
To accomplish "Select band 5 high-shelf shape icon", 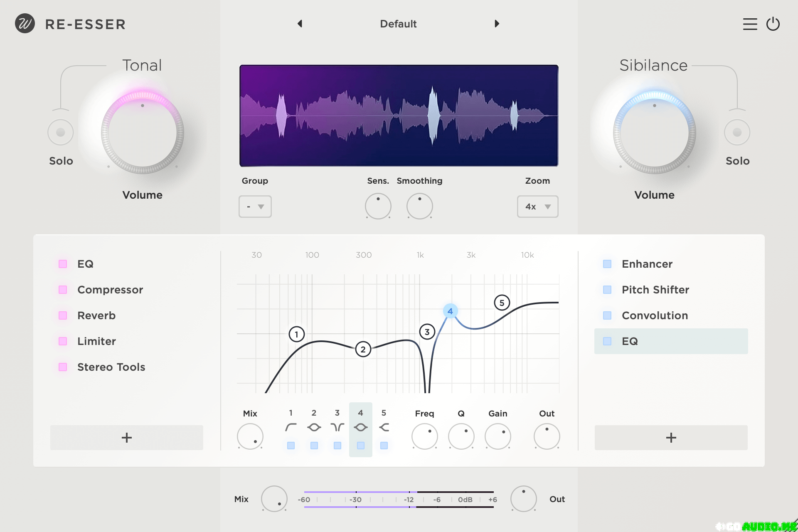I will pyautogui.click(x=384, y=427).
